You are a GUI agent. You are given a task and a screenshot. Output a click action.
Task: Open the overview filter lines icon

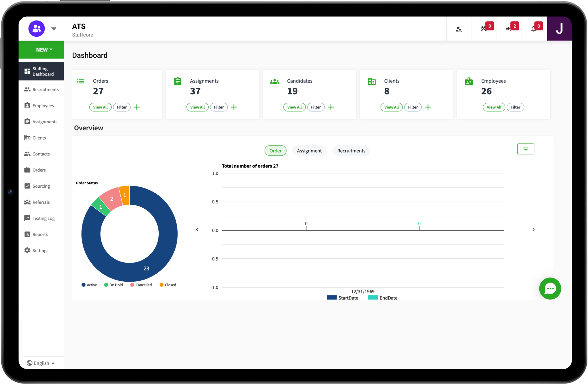tap(525, 149)
